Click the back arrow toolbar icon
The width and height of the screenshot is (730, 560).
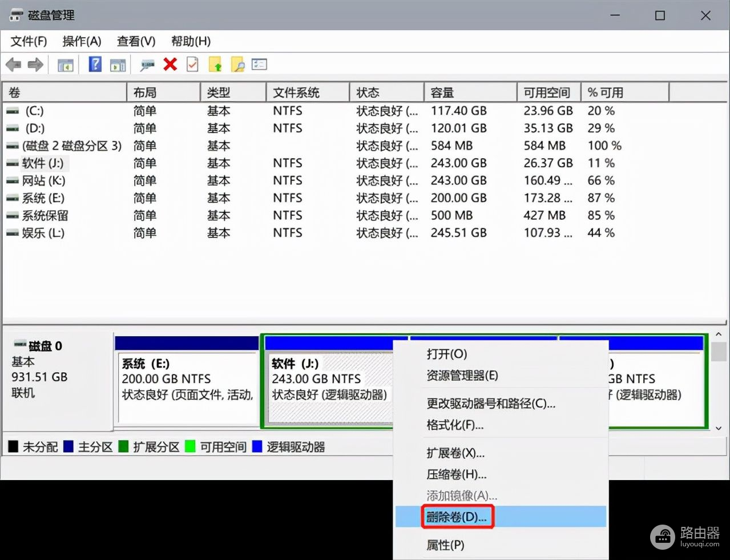coord(14,65)
